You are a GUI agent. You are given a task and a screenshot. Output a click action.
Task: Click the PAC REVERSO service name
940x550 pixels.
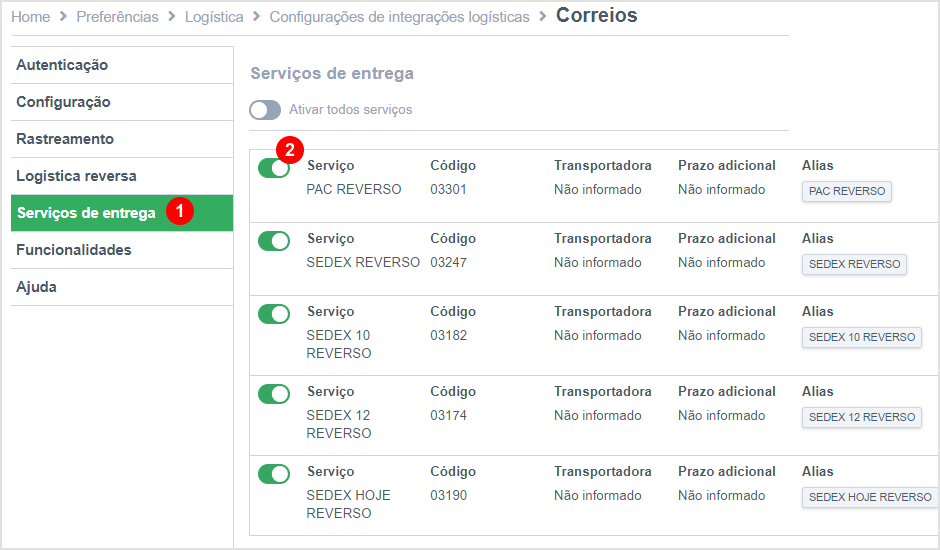(x=354, y=190)
